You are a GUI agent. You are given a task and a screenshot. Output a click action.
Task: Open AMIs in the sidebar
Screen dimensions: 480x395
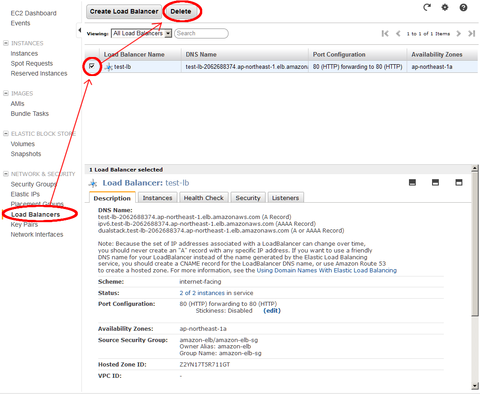[x=17, y=104]
